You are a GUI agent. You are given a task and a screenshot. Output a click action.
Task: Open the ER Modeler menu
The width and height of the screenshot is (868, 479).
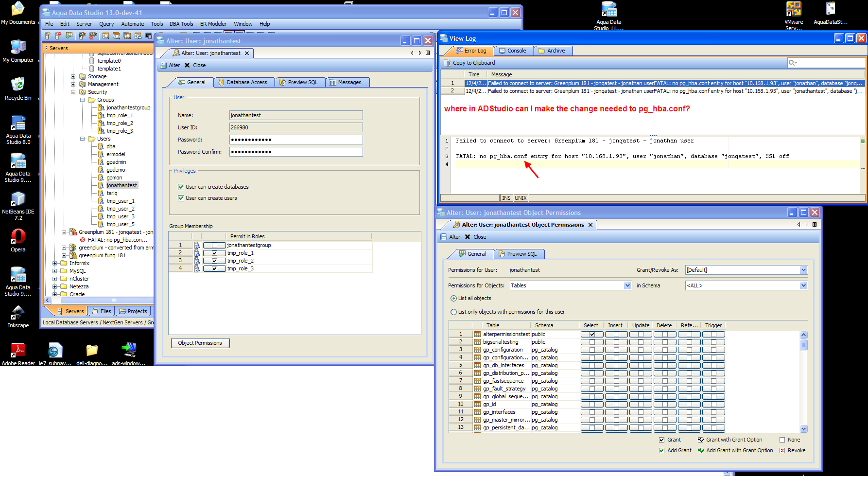[x=213, y=24]
